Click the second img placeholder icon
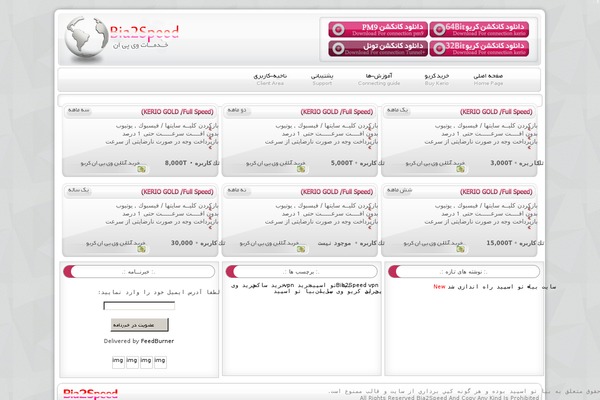Screen dimensions: 600x400 point(132,362)
